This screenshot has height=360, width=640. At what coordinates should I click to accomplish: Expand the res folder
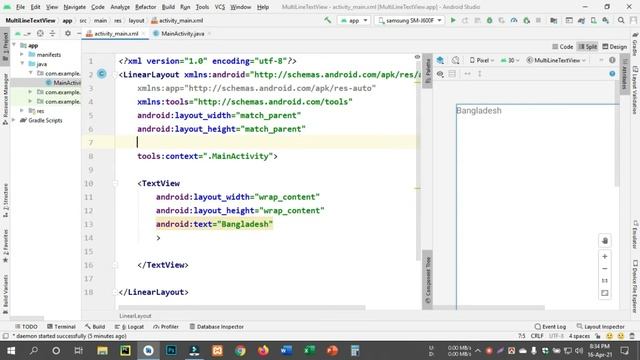[22, 111]
